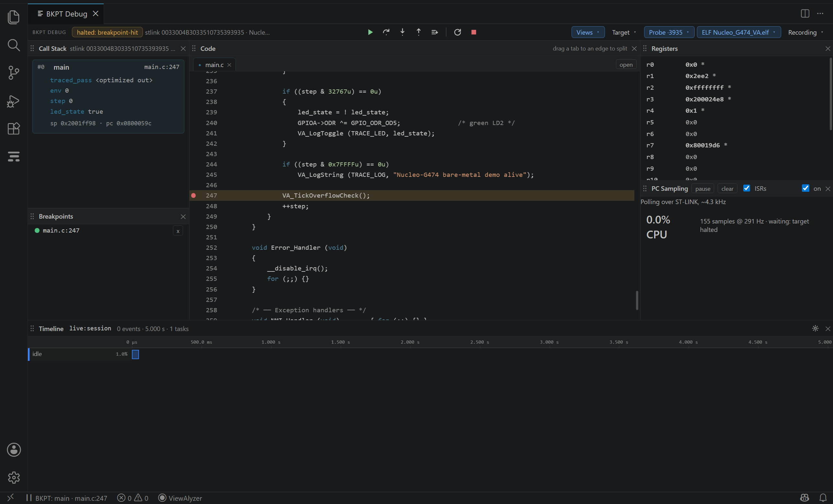This screenshot has width=833, height=504.
Task: Click ViewAlyzer in the status bar
Action: tap(180, 498)
